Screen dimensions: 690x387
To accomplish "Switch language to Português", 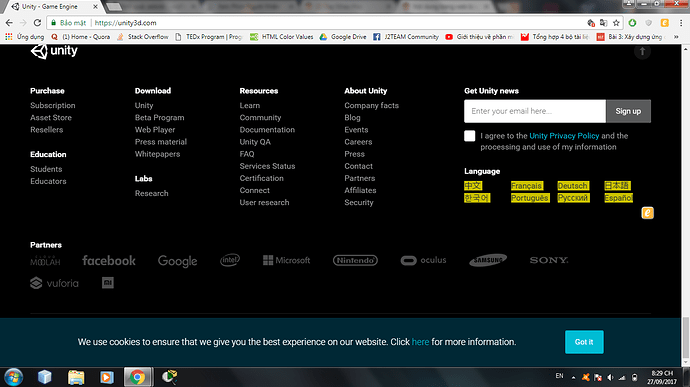I will tap(530, 198).
